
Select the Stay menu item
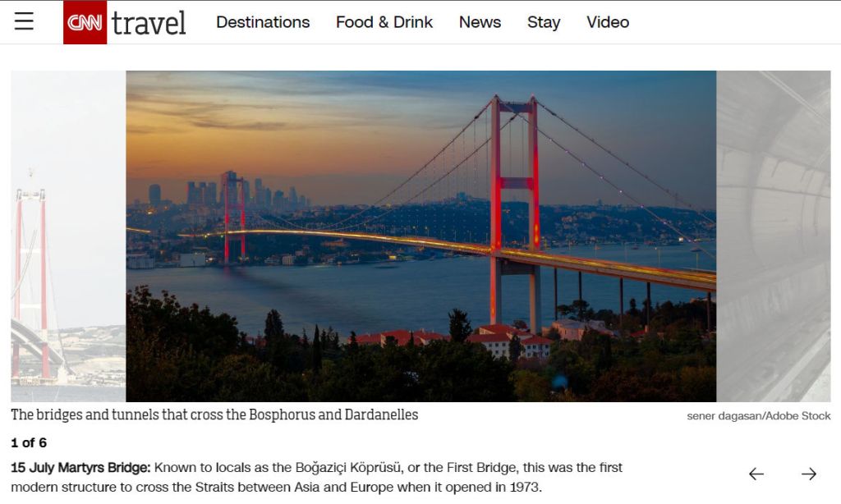(x=544, y=22)
